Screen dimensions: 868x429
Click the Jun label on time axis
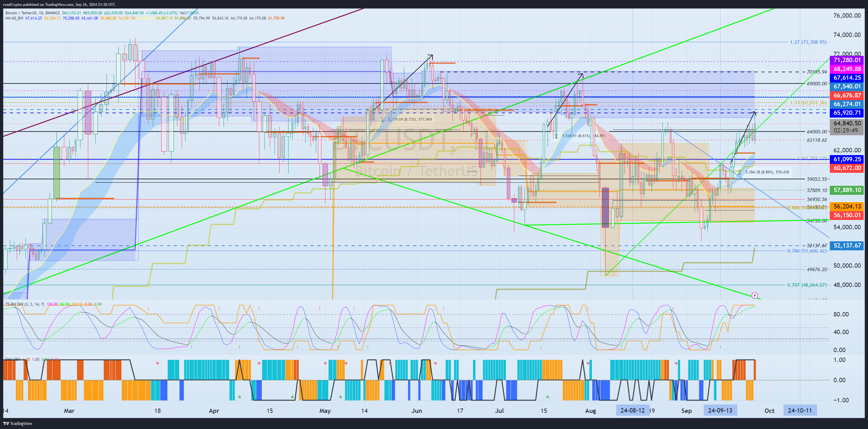(416, 411)
